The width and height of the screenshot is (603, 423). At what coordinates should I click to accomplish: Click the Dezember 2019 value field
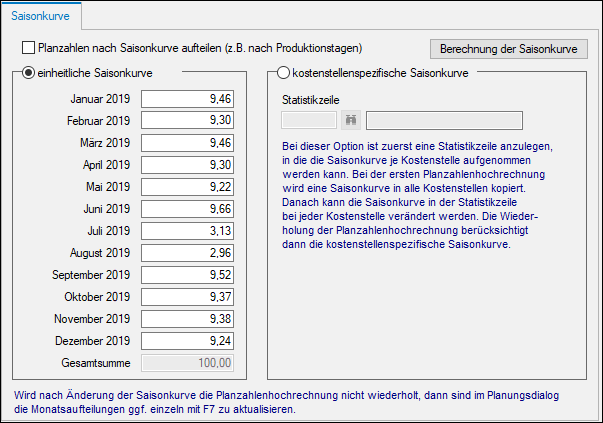187,341
